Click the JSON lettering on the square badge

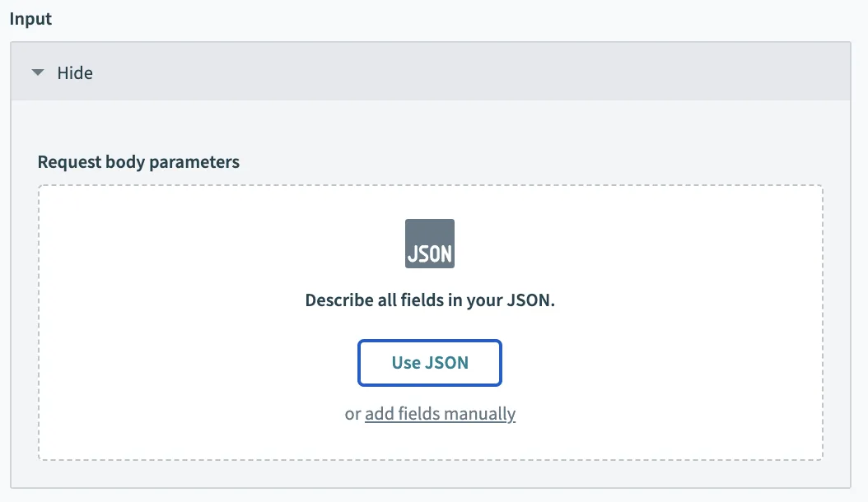click(429, 253)
